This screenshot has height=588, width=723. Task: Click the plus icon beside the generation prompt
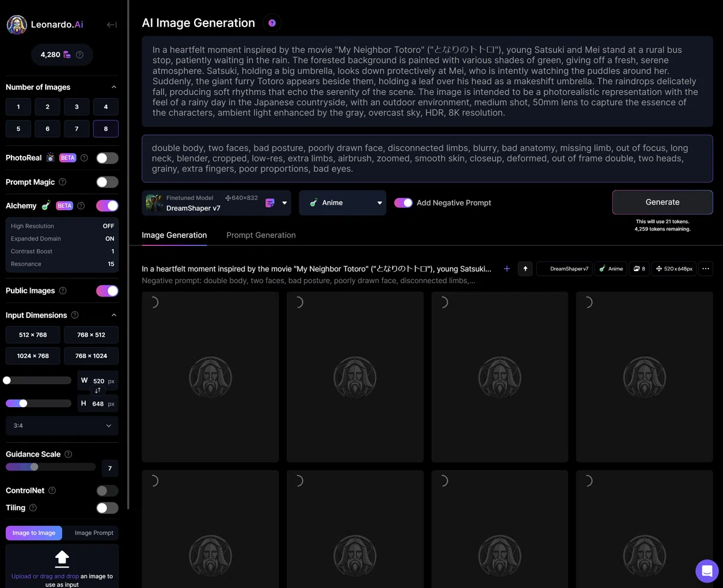507,269
